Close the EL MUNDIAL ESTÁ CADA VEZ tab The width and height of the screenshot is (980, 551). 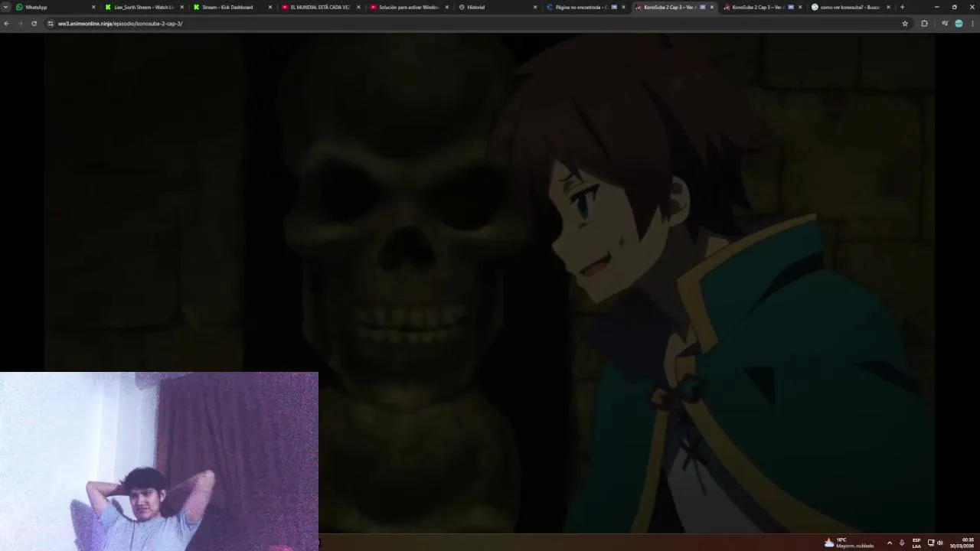(x=358, y=7)
